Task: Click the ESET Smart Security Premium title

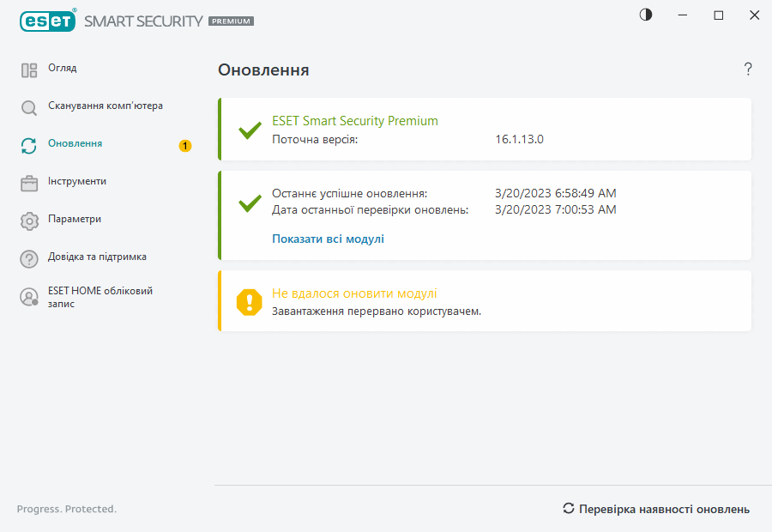Action: tap(354, 121)
